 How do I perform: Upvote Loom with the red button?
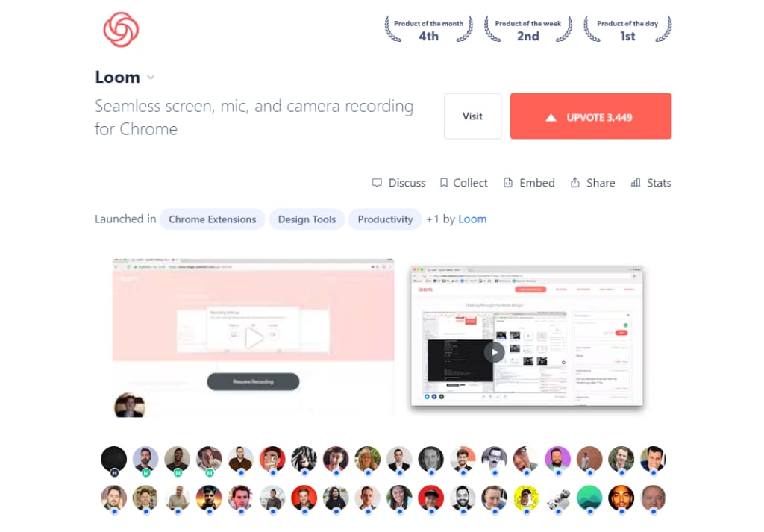point(591,116)
